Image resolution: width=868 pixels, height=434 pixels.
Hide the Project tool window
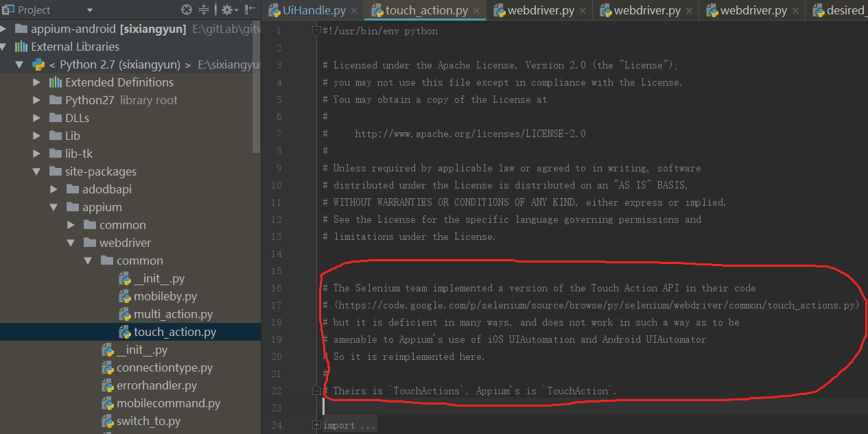click(250, 10)
